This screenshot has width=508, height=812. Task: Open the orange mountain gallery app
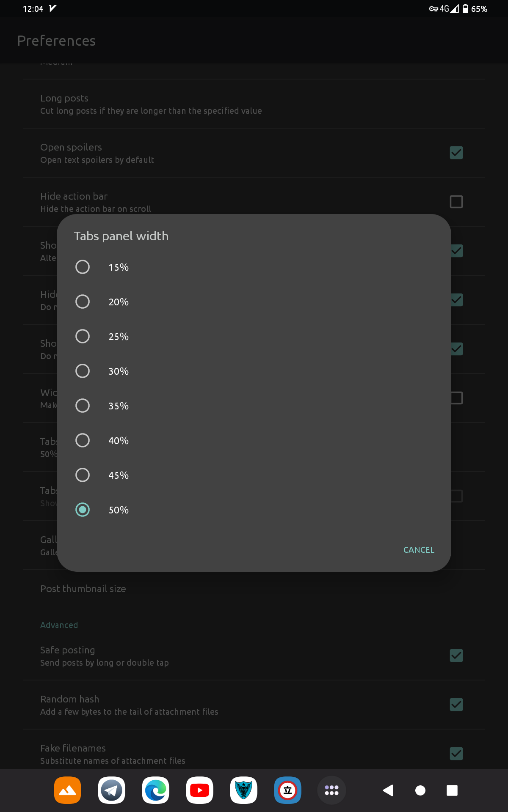point(67,790)
